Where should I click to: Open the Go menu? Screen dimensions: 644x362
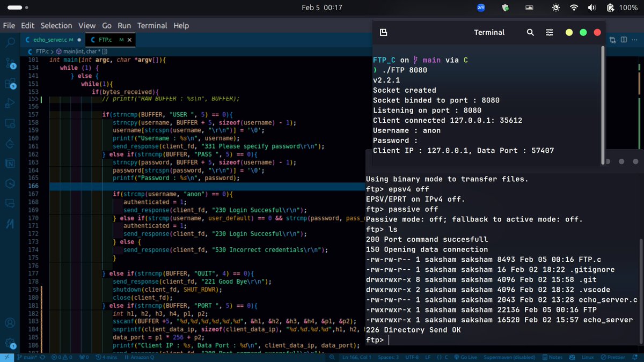(107, 25)
